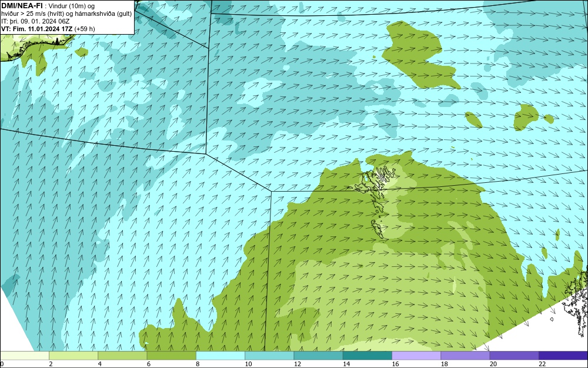The image size is (588, 368).
Task: Click the 12-14 m/s teal legend swatch
Action: point(318,355)
